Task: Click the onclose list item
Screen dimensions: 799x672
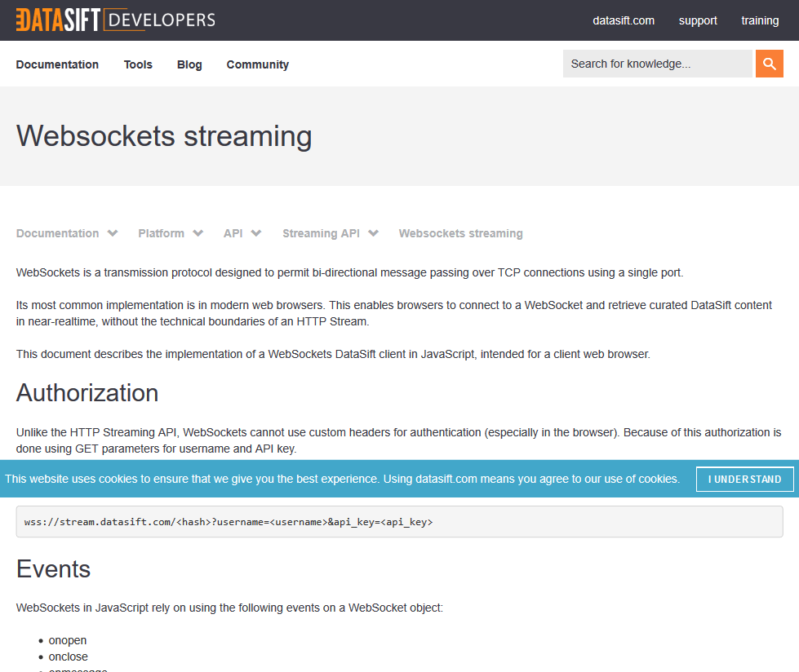Action: click(x=68, y=657)
